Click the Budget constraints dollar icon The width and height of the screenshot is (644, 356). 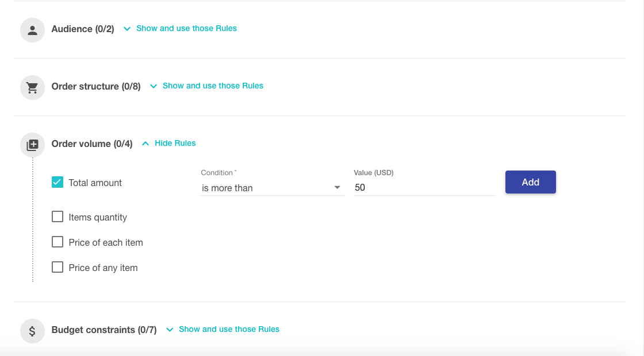coord(32,331)
